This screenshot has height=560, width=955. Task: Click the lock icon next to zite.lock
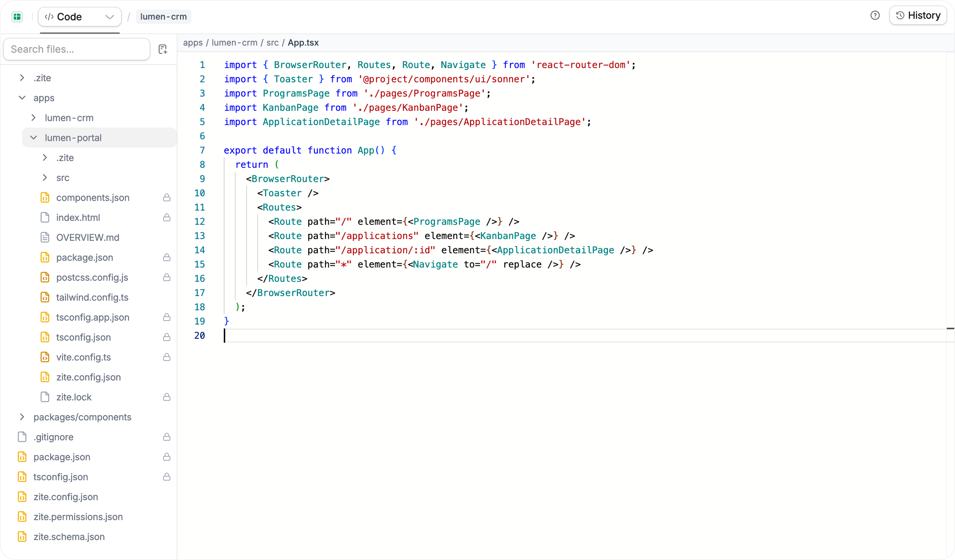tap(167, 397)
